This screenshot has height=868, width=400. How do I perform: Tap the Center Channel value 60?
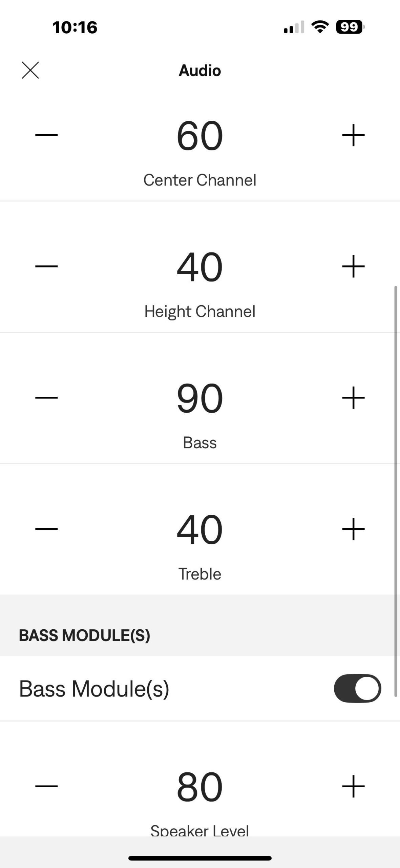pyautogui.click(x=200, y=136)
